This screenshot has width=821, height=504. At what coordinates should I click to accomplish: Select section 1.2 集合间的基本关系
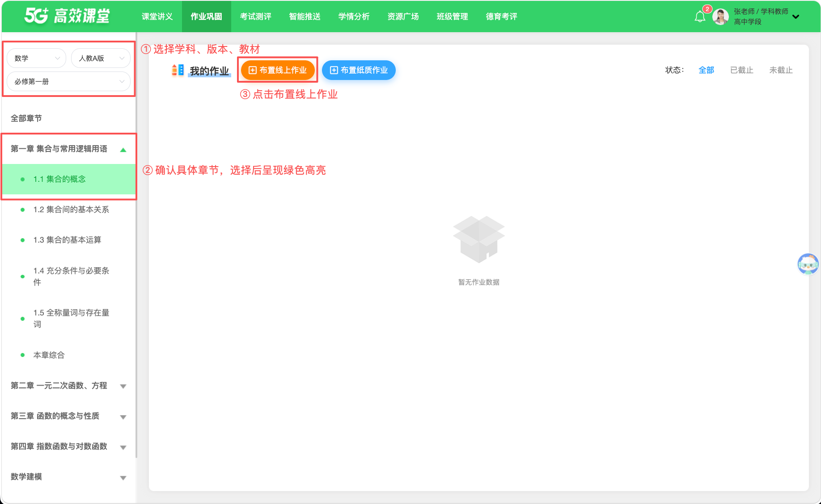69,210
